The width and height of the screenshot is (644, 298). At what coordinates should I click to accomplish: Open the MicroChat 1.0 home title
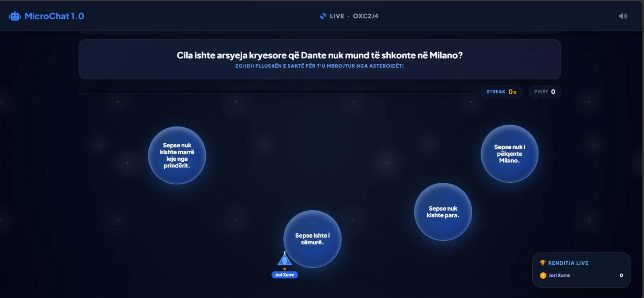(x=54, y=16)
